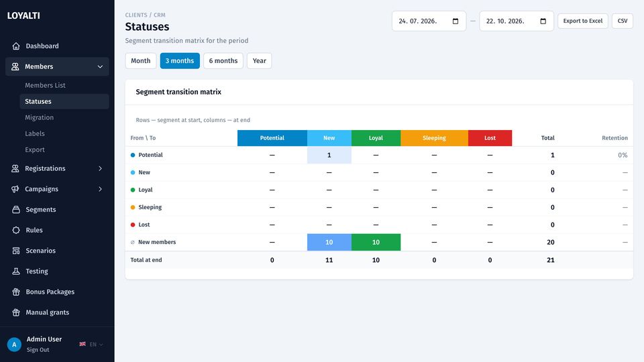Click the 0% retention value
This screenshot has height=362, width=644.
pos(623,155)
